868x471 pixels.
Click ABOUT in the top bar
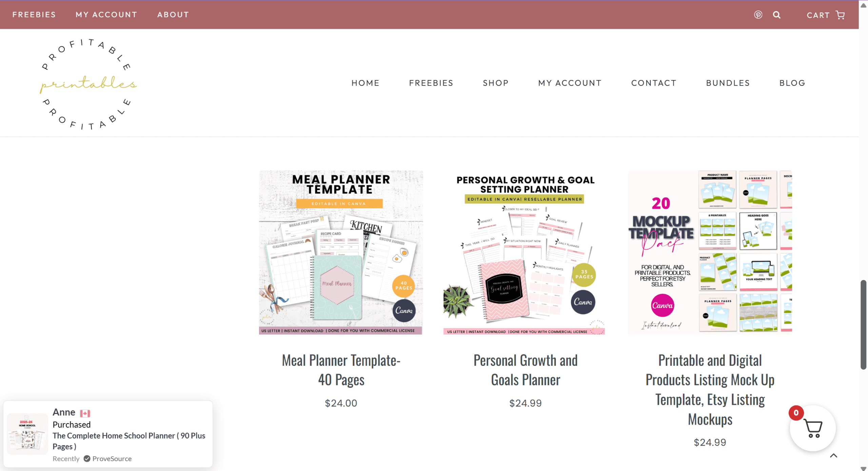coord(173,15)
